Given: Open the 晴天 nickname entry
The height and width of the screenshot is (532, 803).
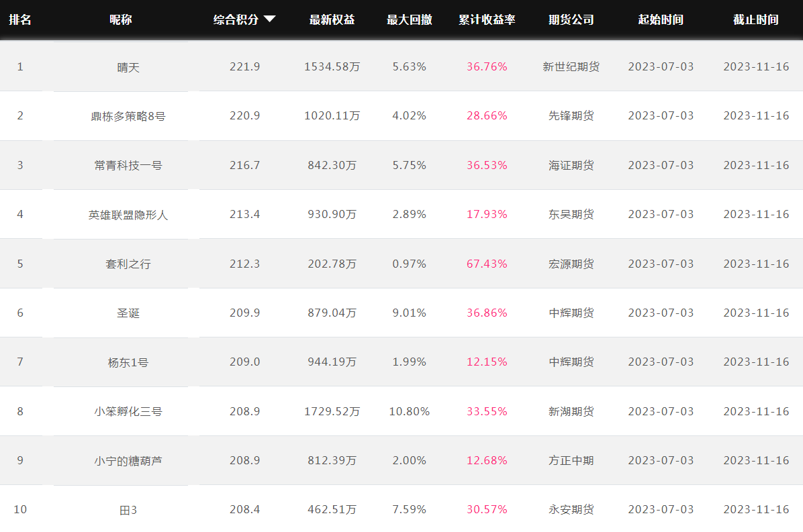Looking at the screenshot, I should point(128,67).
